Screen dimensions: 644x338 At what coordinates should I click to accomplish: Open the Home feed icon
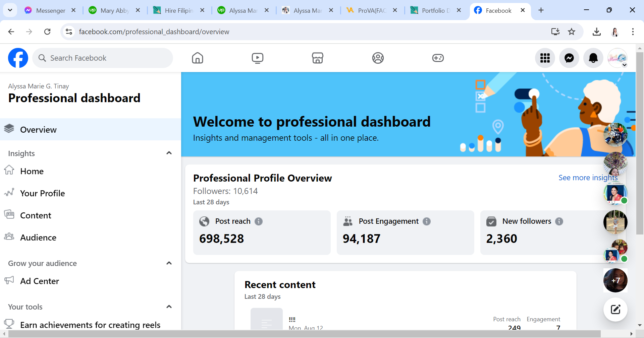[x=198, y=58]
